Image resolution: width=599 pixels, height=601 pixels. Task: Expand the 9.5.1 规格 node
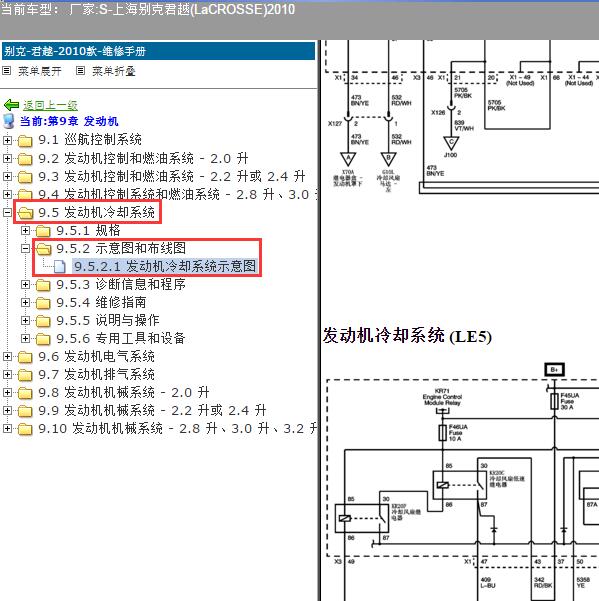coord(25,230)
